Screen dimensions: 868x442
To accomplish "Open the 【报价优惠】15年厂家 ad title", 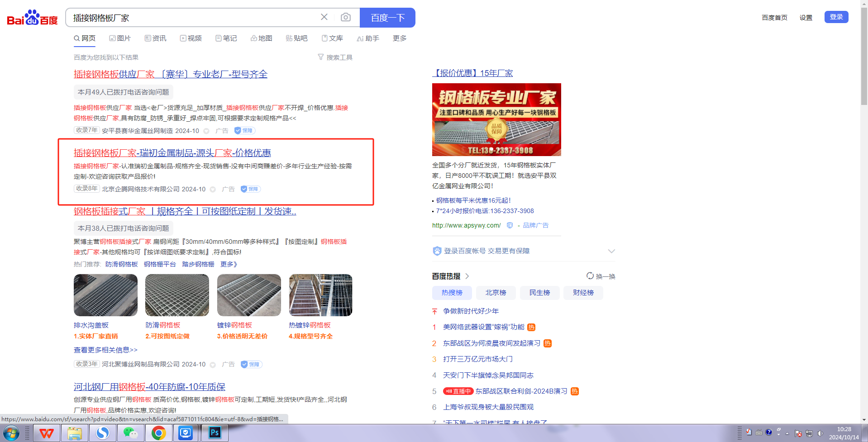I will pos(472,73).
